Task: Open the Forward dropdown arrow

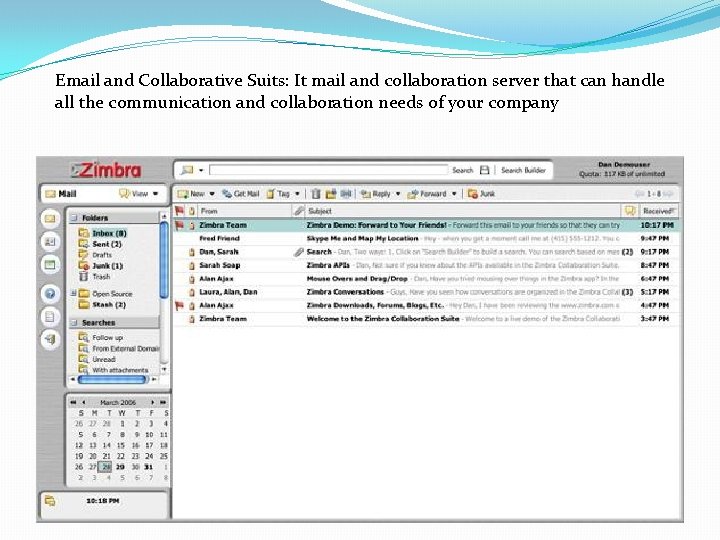Action: 454,194
